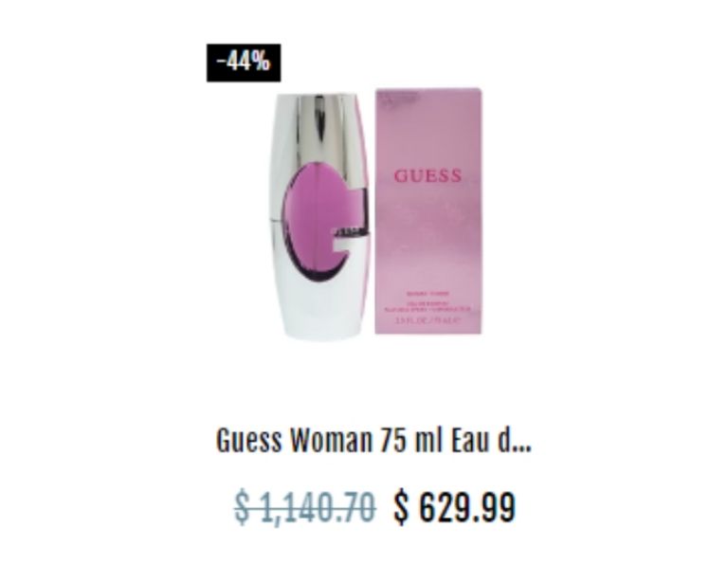This screenshot has width=728, height=582.
Task: Click the dollar sign of the old price
Action: (x=243, y=507)
